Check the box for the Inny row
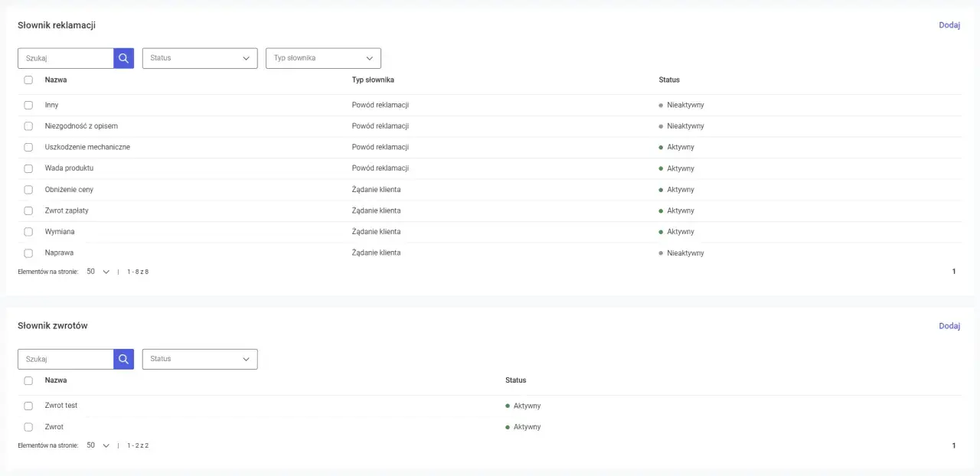The image size is (980, 476). (28, 105)
